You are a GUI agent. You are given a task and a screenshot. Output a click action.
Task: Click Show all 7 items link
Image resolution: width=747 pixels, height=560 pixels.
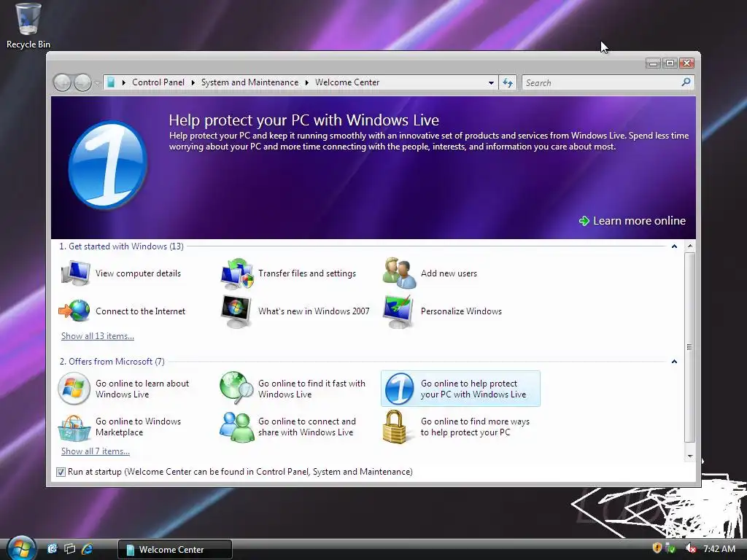[x=96, y=451]
